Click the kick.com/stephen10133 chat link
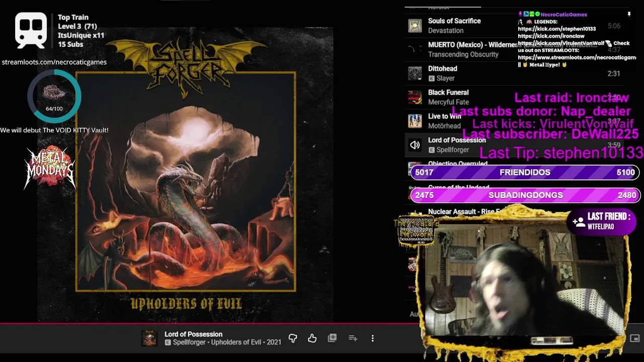The image size is (644, 362). click(x=557, y=29)
